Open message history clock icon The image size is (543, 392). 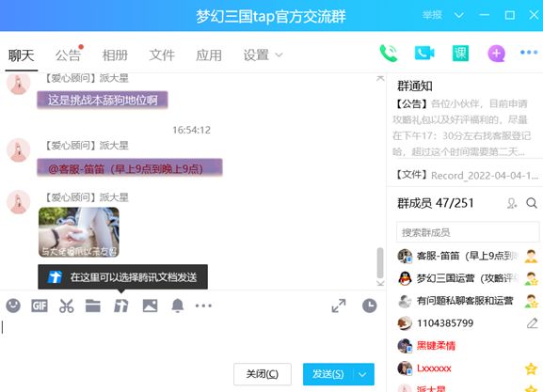[370, 306]
